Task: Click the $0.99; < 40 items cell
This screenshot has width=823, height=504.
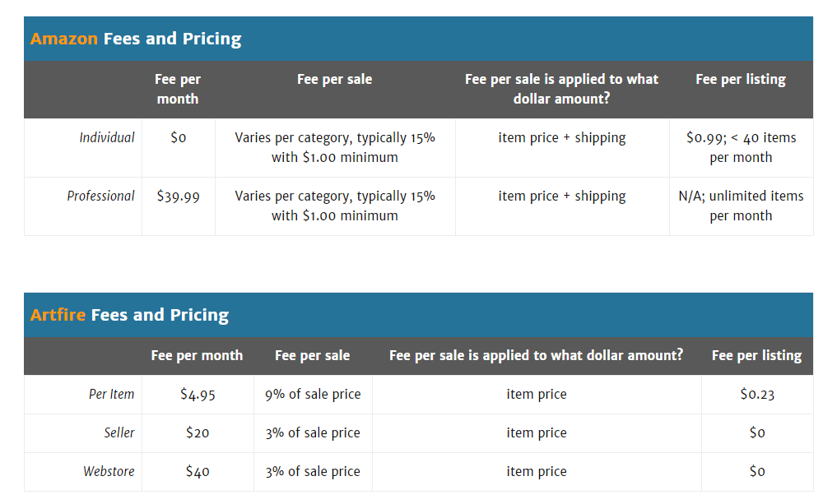Action: coord(741,147)
